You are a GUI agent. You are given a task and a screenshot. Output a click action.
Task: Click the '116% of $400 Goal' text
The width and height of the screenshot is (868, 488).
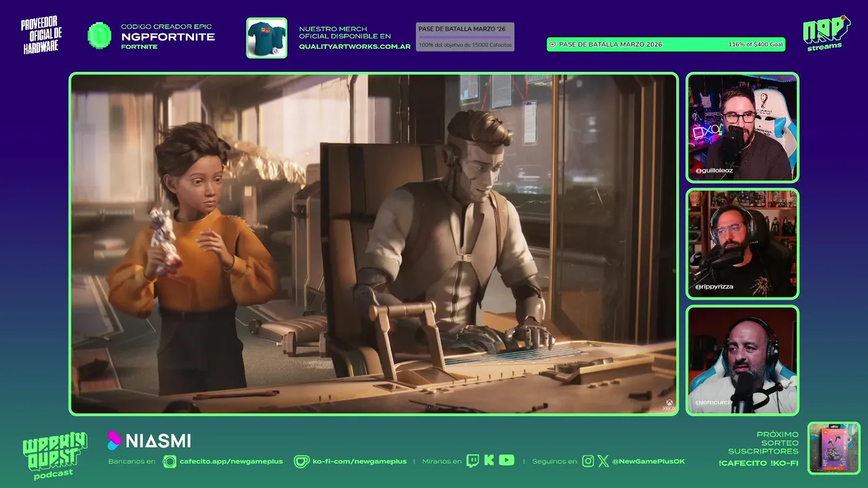click(755, 44)
